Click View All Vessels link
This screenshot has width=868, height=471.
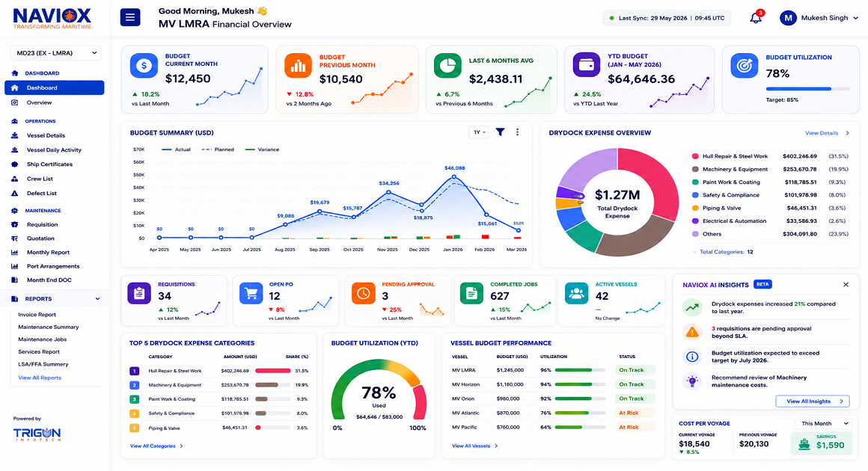[x=474, y=446]
